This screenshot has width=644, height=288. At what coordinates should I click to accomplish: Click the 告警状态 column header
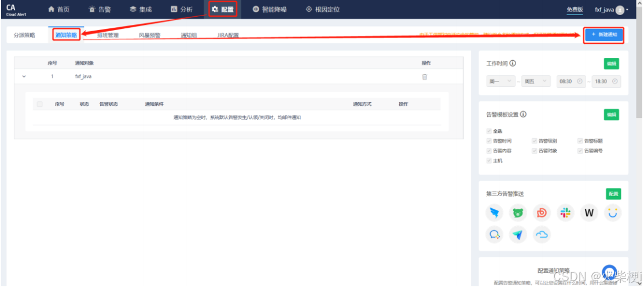click(108, 104)
